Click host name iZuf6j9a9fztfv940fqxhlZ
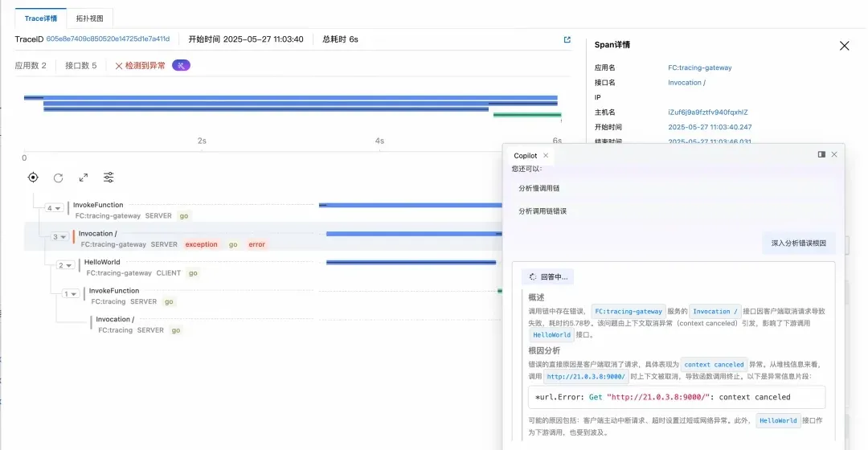Image resolution: width=868 pixels, height=450 pixels. (707, 112)
